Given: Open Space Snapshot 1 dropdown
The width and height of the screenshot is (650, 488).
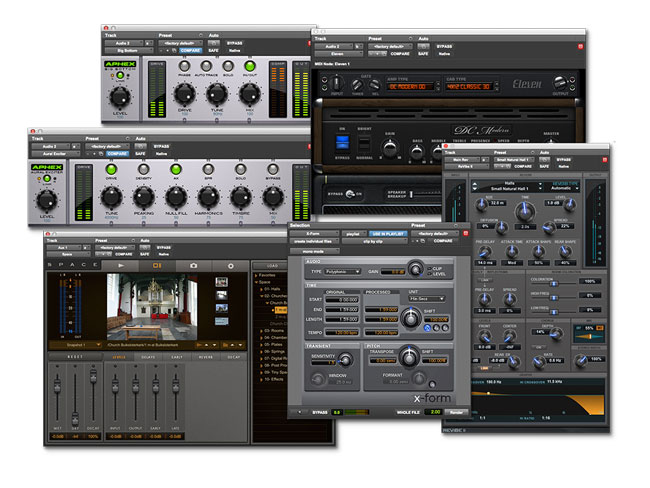Looking at the screenshot, I should pyautogui.click(x=75, y=345).
